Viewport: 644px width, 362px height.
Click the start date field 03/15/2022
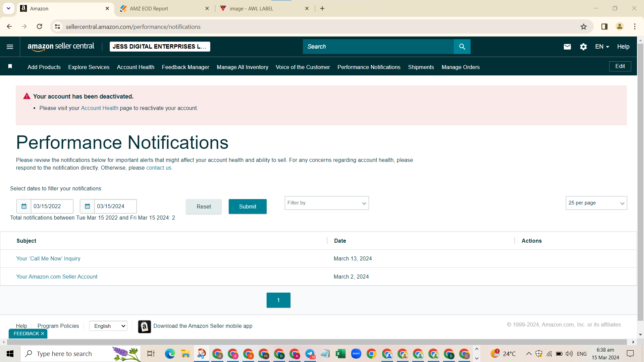52,206
